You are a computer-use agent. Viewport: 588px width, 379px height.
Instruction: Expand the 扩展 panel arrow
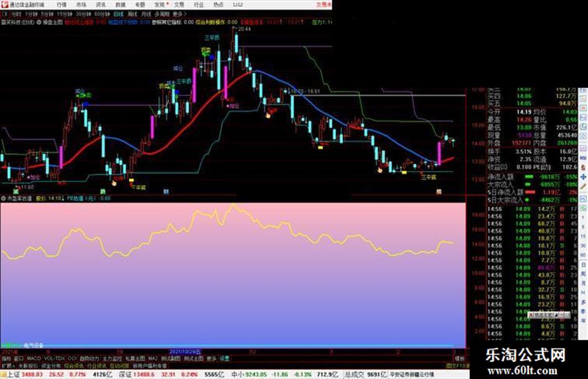[x=8, y=365]
